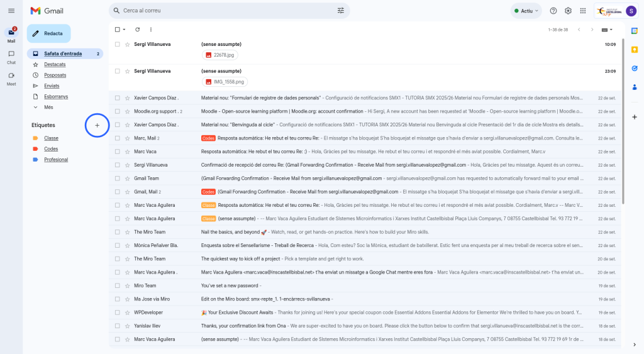Image resolution: width=644 pixels, height=354 pixels.
Task: Expand the Més section in sidebar
Action: coord(48,107)
